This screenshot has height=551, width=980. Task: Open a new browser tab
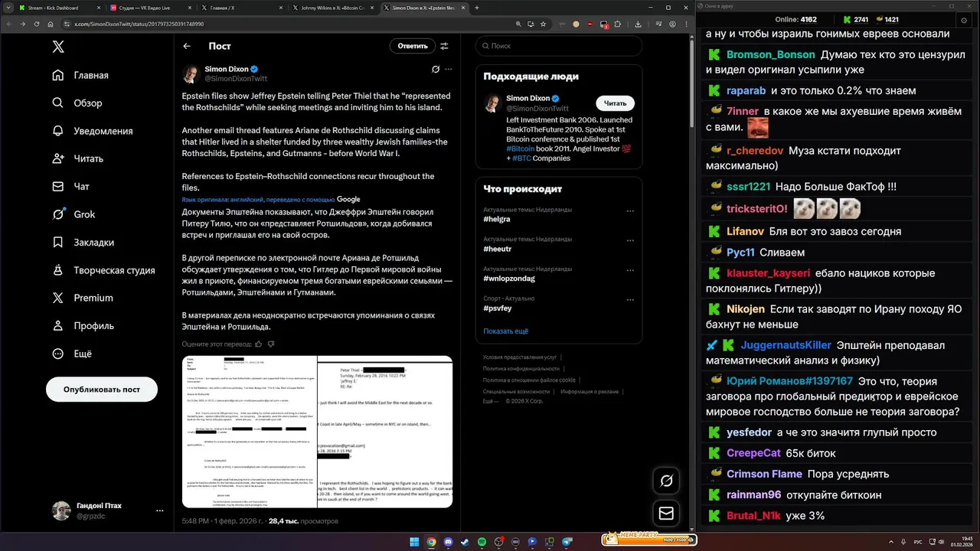(x=477, y=8)
